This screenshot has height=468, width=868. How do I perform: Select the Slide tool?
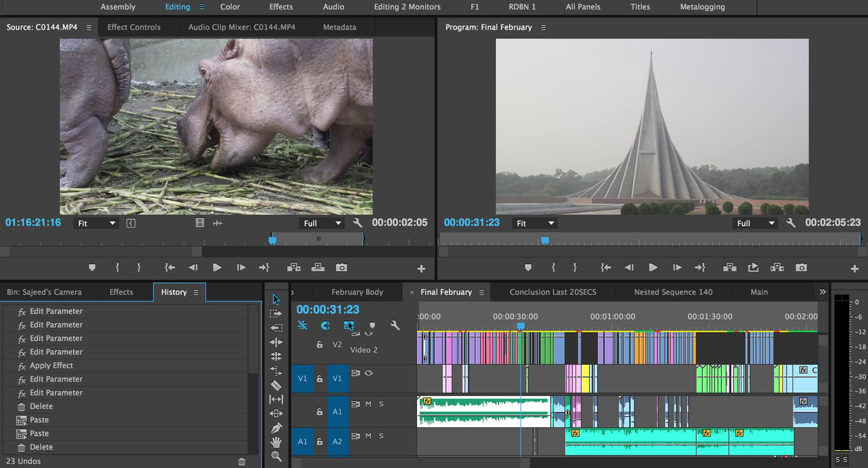pos(276,413)
